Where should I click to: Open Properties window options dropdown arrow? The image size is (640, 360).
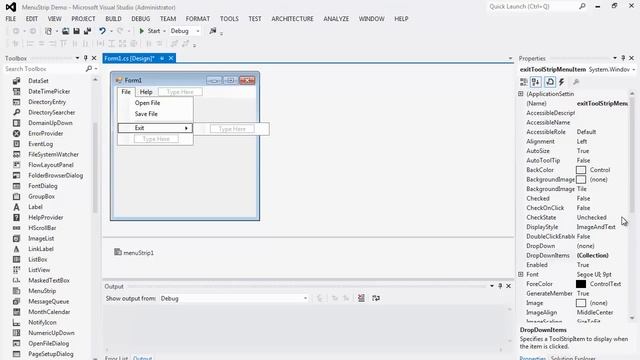pos(615,58)
